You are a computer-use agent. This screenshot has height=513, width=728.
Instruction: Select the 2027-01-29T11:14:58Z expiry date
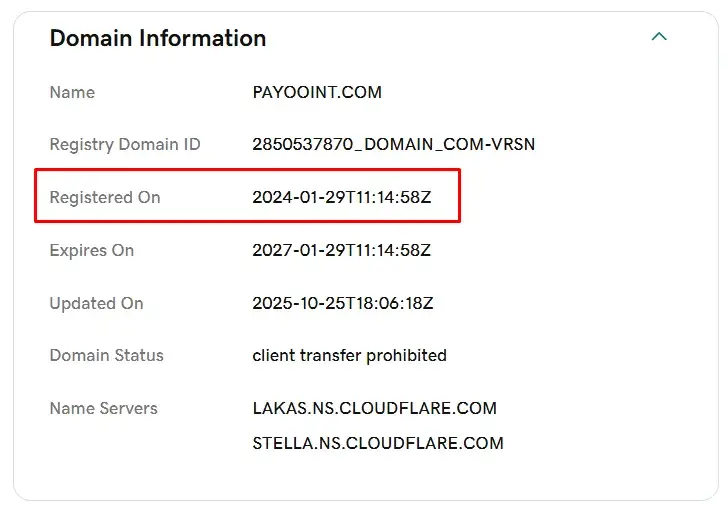click(x=342, y=250)
